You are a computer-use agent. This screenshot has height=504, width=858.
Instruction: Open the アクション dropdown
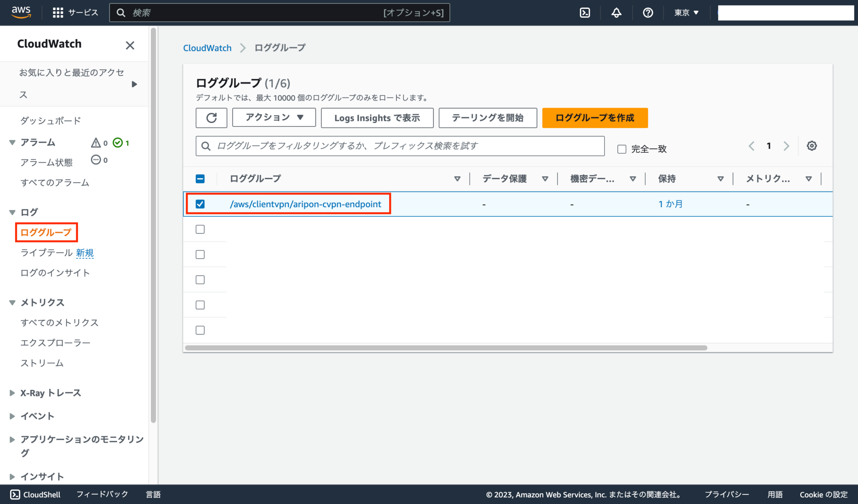[274, 118]
